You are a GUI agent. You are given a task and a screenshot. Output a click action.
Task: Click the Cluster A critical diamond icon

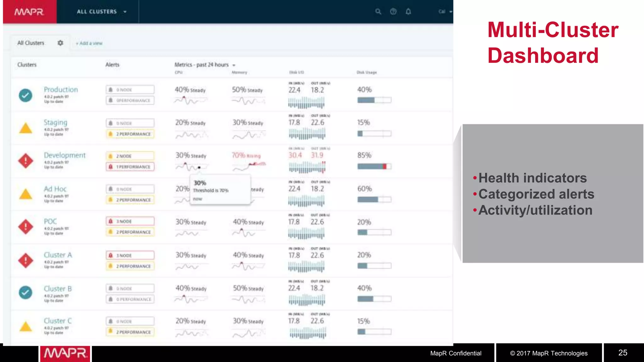[x=25, y=260]
